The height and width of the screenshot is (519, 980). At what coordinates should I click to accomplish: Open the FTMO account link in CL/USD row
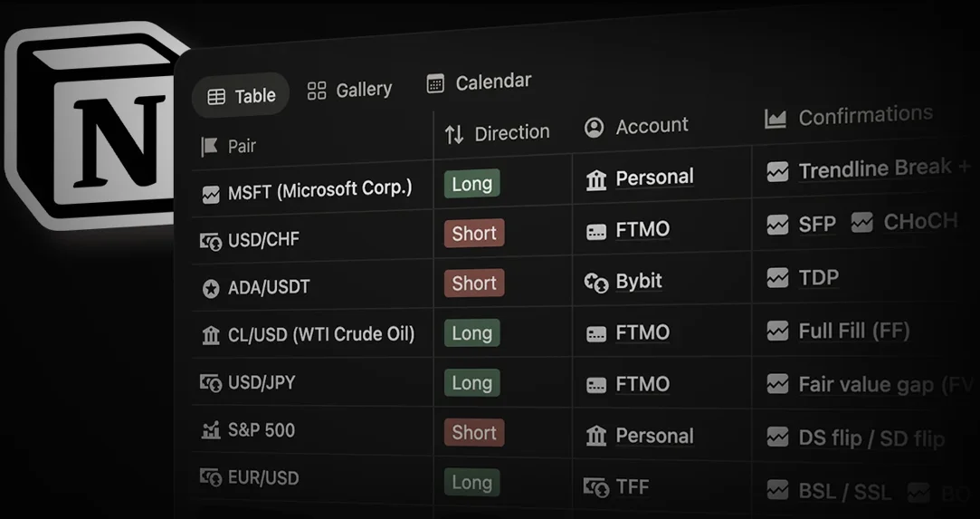pos(642,332)
